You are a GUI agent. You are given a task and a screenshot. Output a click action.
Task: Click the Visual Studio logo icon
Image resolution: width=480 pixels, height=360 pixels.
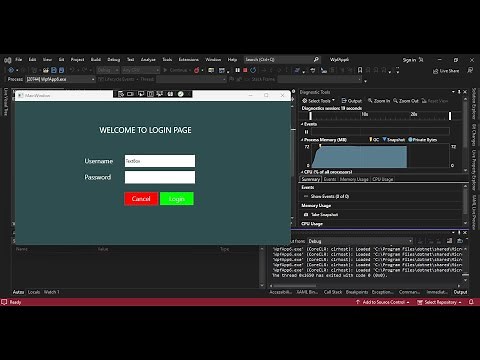click(8, 60)
